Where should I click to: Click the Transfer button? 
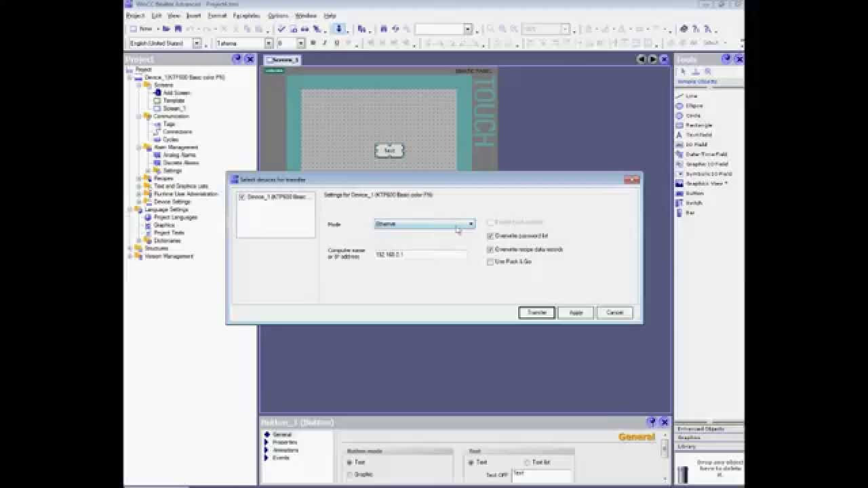pyautogui.click(x=536, y=312)
